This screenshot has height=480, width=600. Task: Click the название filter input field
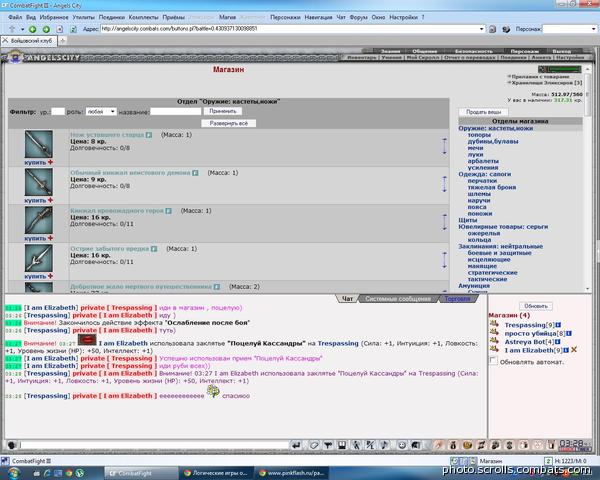(176, 111)
